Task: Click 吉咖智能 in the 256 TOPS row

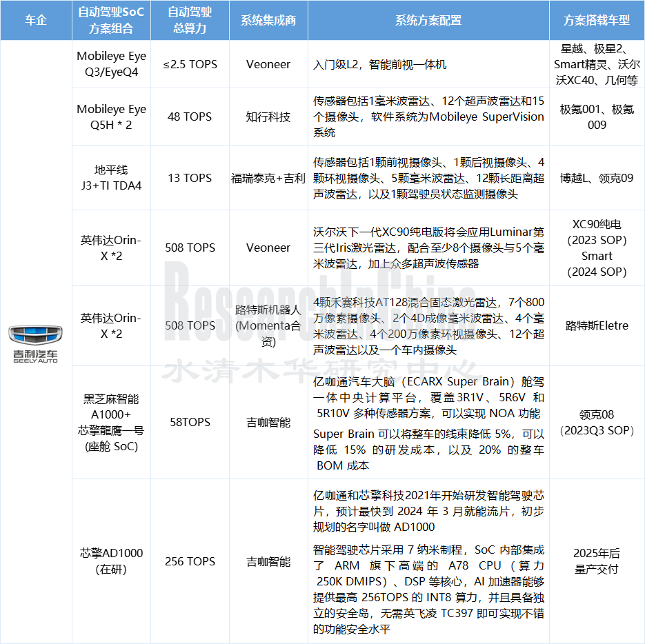Action: (x=268, y=561)
